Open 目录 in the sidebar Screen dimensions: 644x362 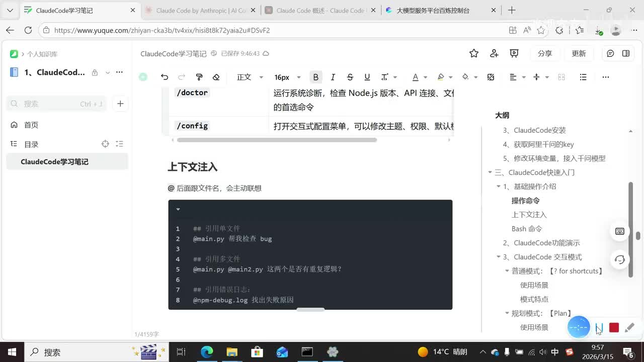tap(31, 144)
